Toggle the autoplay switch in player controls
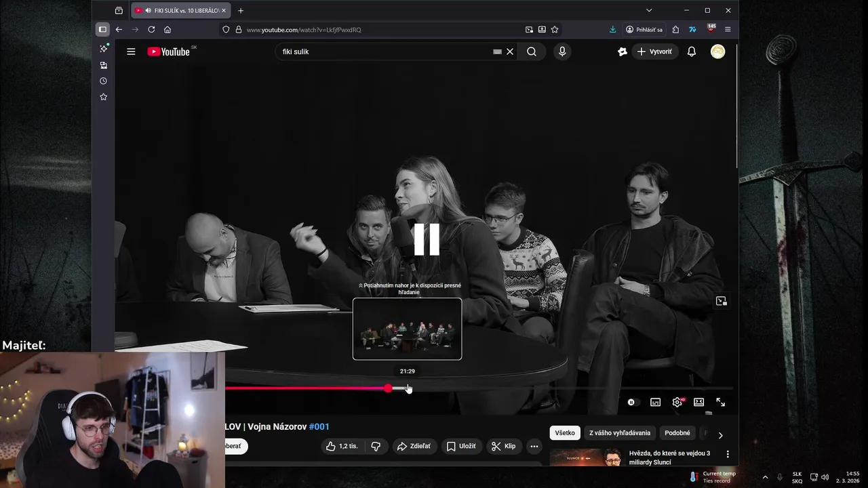The width and height of the screenshot is (868, 488). coord(632,402)
